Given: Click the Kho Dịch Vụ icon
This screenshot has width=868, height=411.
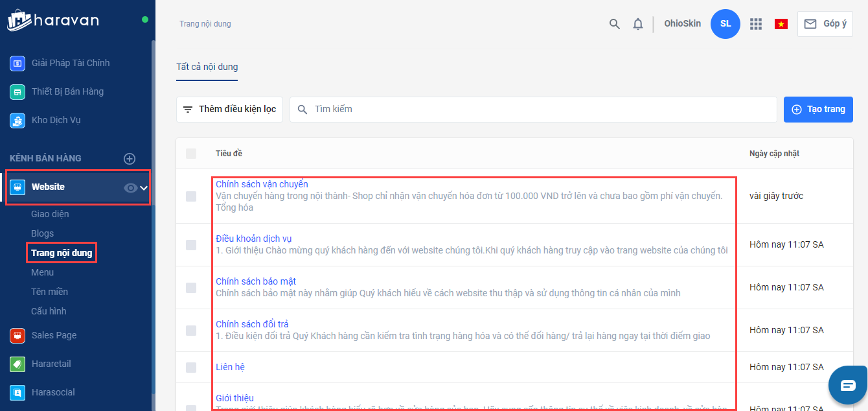Looking at the screenshot, I should click(x=17, y=120).
